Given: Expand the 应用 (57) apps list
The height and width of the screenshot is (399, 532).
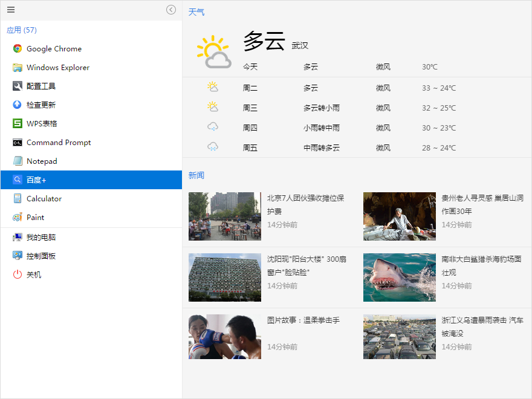Looking at the screenshot, I should 22,30.
